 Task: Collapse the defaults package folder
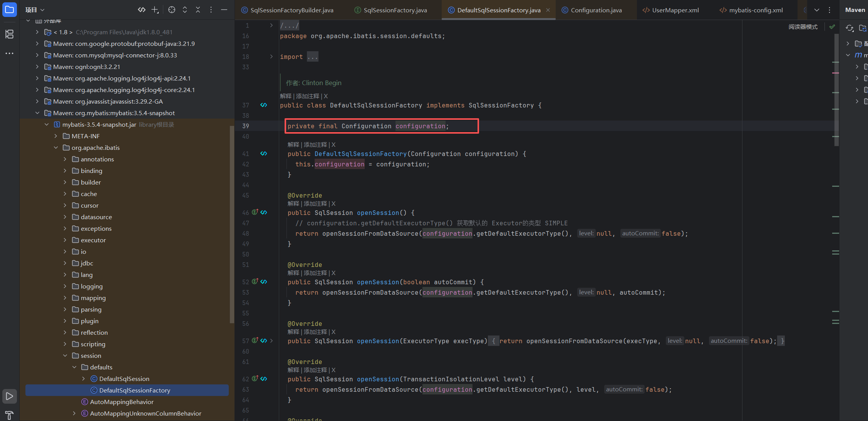[74, 367]
